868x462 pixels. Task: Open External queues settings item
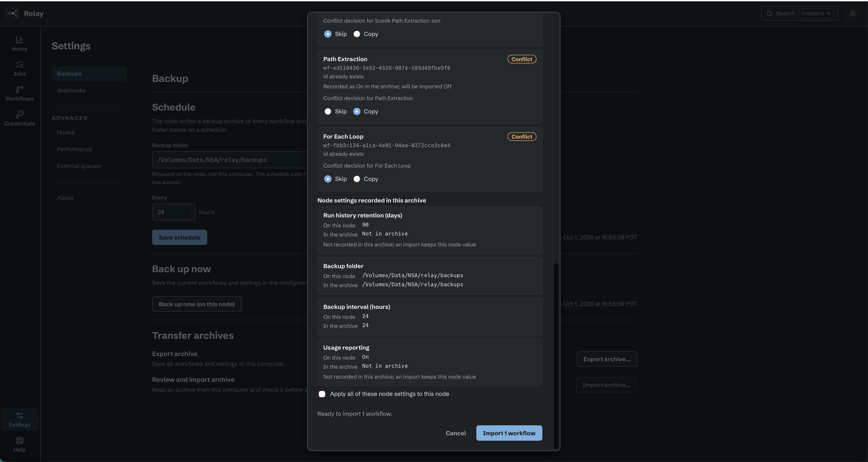pyautogui.click(x=89, y=166)
